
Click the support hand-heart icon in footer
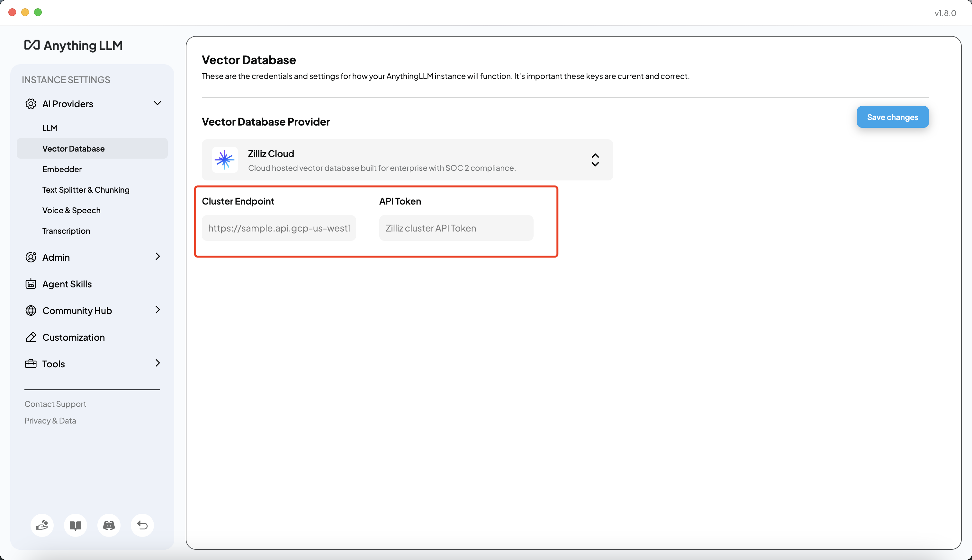pyautogui.click(x=42, y=525)
